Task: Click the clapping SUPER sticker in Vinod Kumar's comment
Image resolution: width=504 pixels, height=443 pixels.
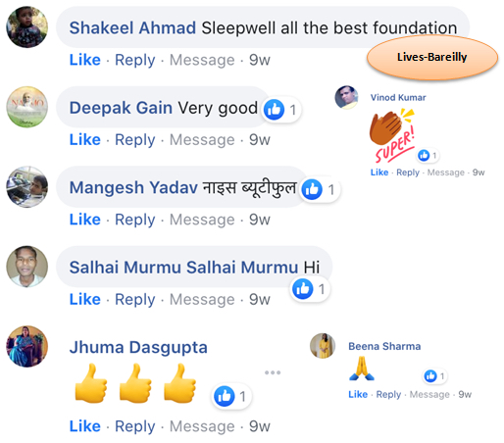Action: point(392,136)
